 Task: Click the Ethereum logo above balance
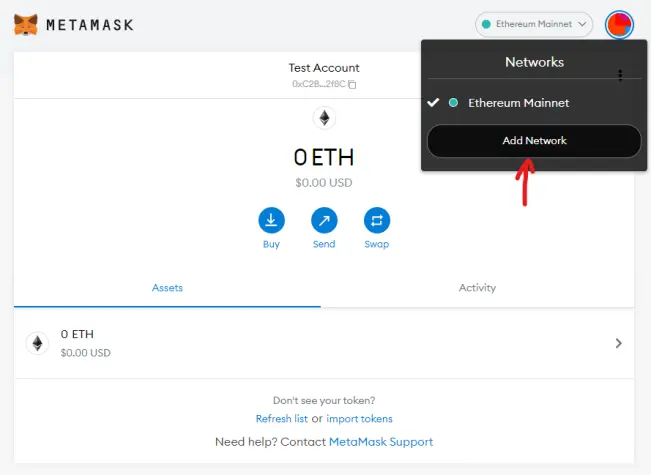coord(324,118)
